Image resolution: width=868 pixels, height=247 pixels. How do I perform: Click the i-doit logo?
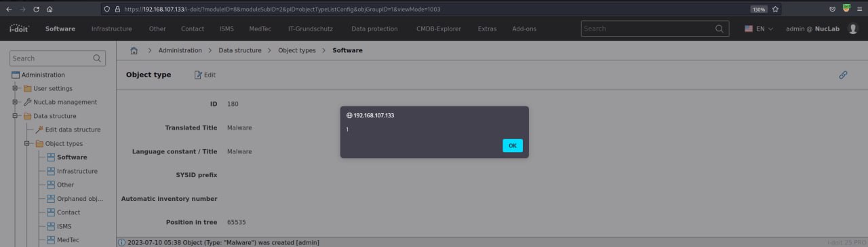19,28
